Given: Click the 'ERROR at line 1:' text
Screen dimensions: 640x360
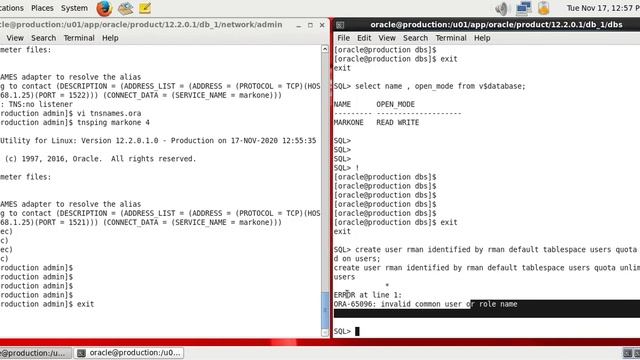Looking at the screenshot, I should click(x=367, y=295).
